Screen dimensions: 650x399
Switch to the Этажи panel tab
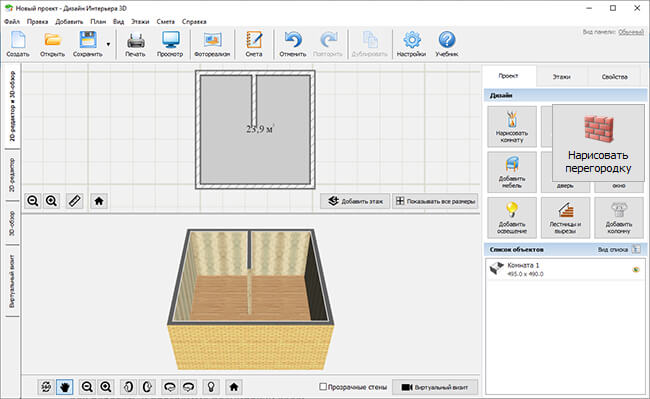point(562,77)
